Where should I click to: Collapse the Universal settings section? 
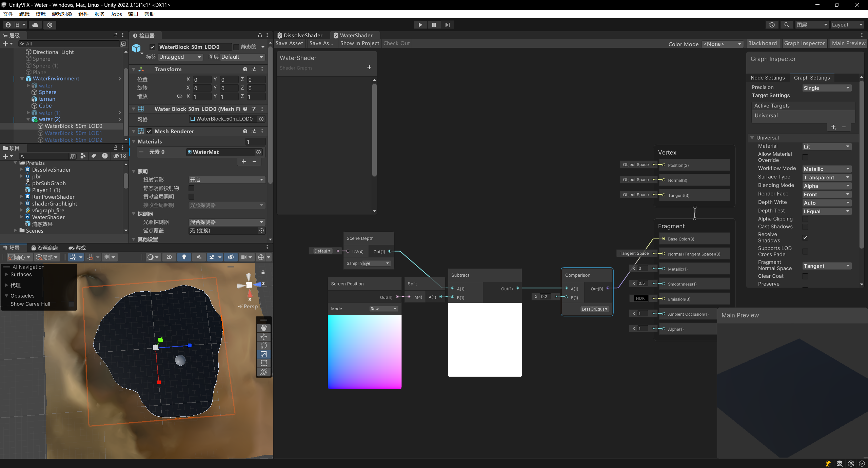click(752, 138)
